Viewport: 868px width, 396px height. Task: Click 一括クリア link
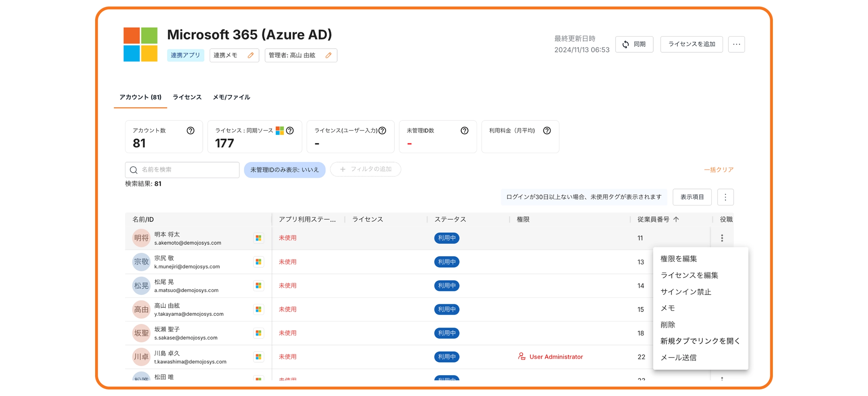pos(719,170)
